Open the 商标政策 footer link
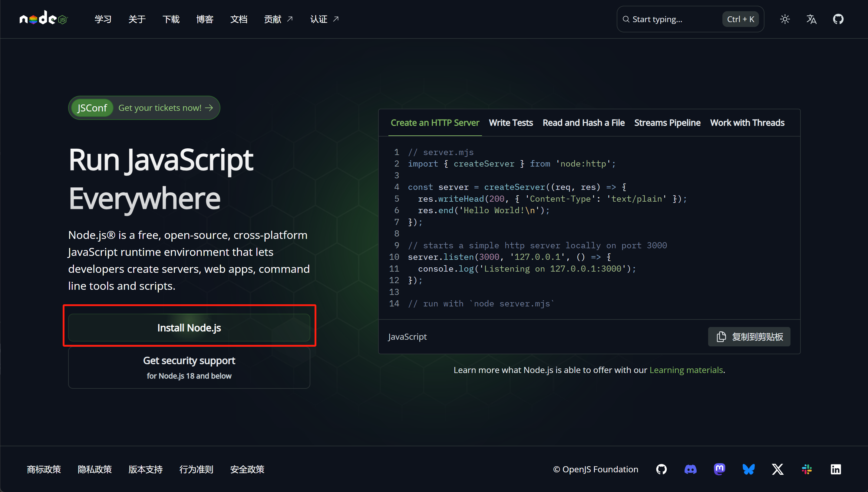The image size is (868, 492). click(44, 469)
